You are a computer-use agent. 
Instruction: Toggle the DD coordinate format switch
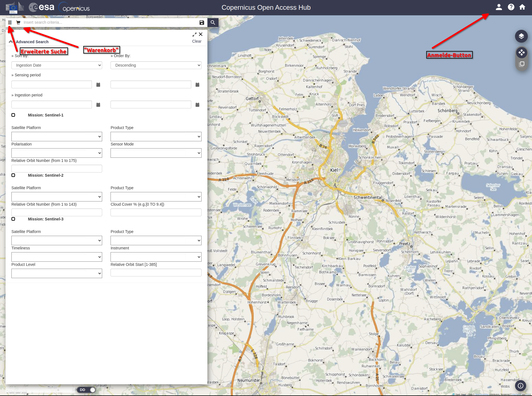(87, 390)
